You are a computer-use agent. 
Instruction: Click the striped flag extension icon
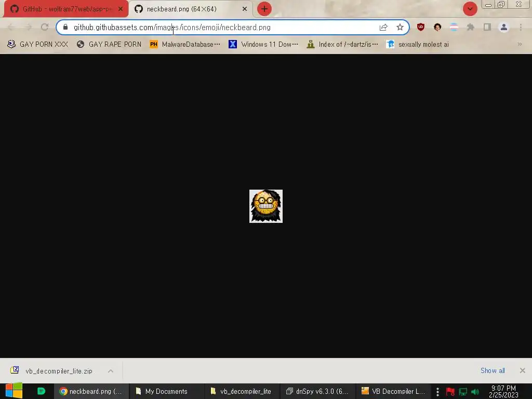(454, 27)
